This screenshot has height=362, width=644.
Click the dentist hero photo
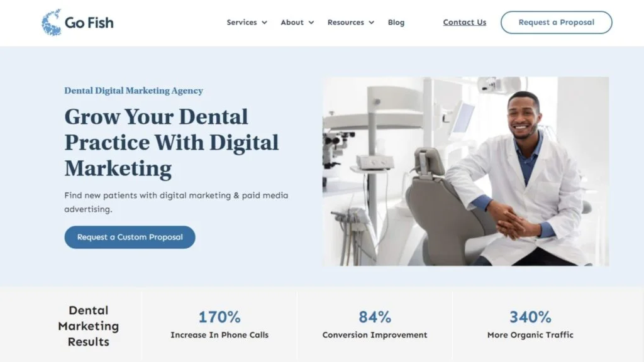[x=465, y=171]
